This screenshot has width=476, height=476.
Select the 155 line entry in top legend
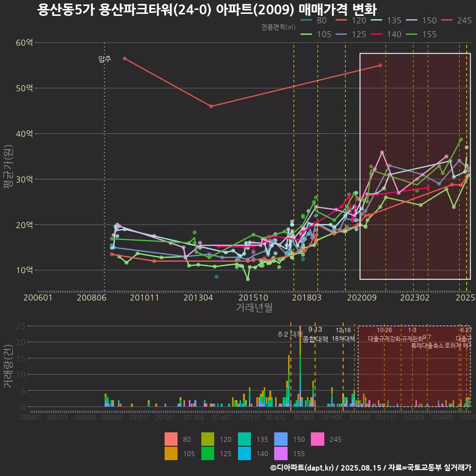tap(421, 34)
